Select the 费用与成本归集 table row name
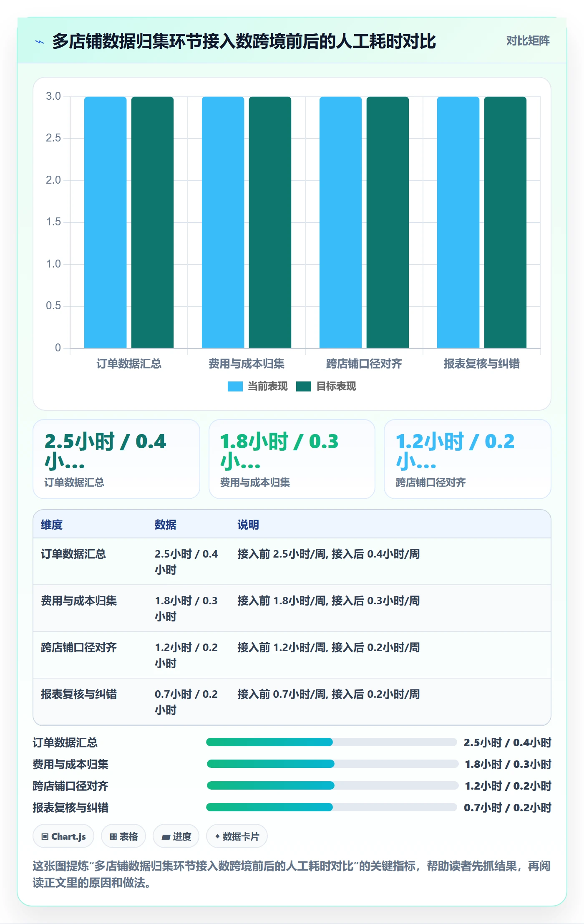The height and width of the screenshot is (924, 584). tap(79, 601)
